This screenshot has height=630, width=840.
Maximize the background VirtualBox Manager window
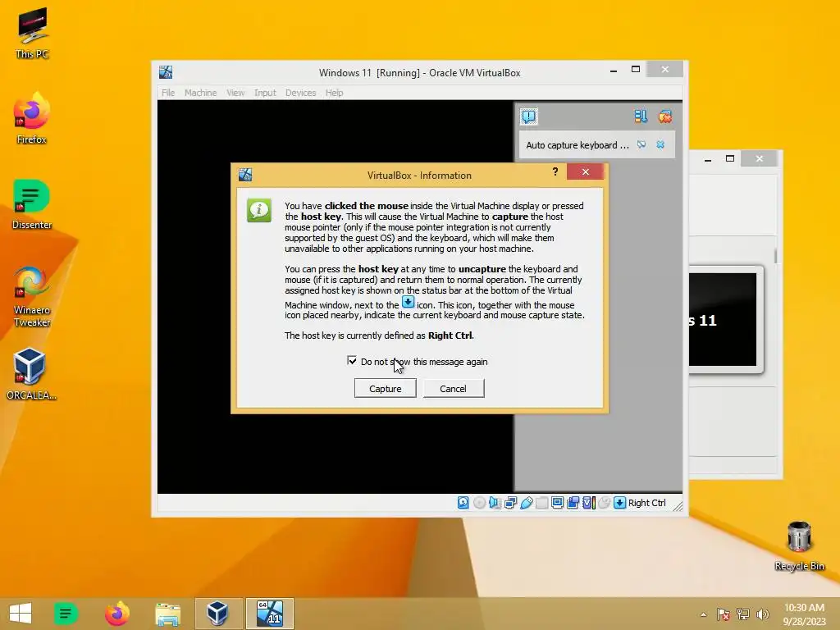coord(729,158)
